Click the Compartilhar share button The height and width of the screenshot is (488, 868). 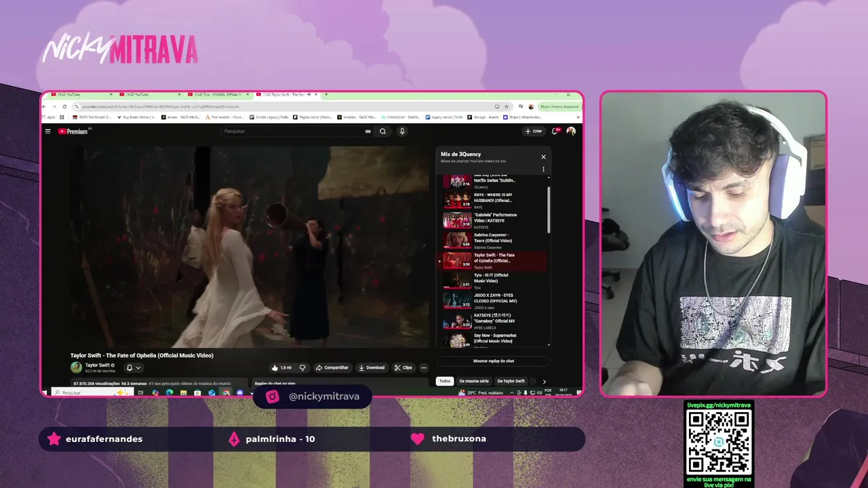(x=332, y=367)
